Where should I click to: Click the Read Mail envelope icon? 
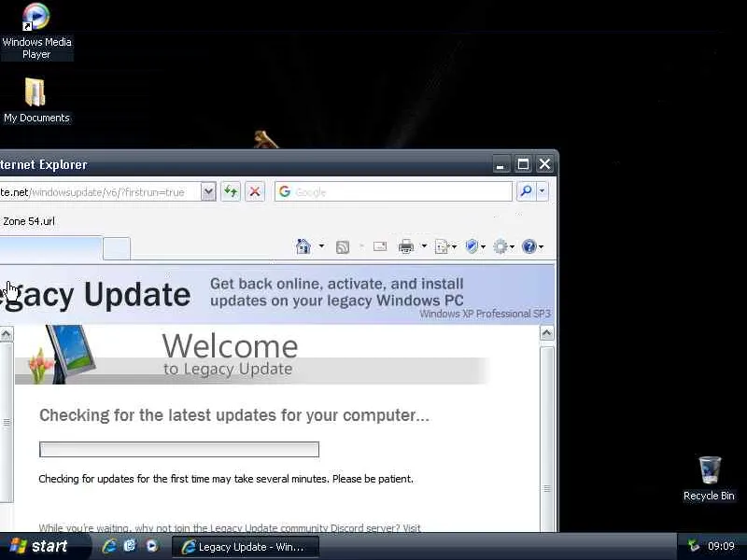click(x=380, y=246)
